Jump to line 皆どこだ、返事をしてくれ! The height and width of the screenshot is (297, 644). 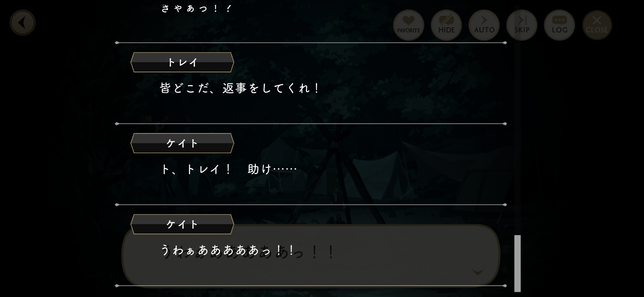[x=239, y=88]
